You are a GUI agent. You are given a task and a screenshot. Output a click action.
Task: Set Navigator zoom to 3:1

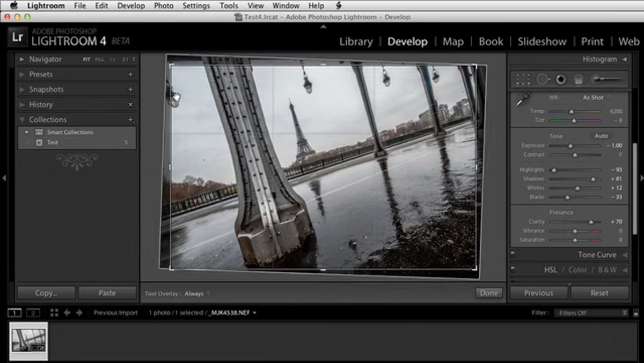(x=125, y=60)
